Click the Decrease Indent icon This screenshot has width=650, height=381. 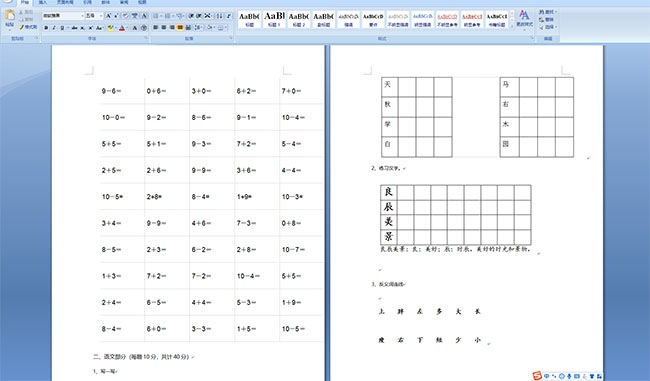click(x=191, y=16)
